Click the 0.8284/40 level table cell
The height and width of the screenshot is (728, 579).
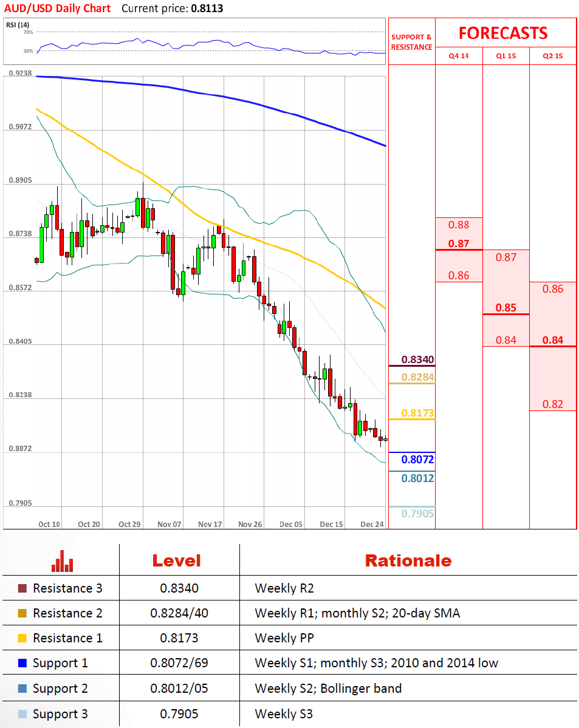(x=179, y=613)
